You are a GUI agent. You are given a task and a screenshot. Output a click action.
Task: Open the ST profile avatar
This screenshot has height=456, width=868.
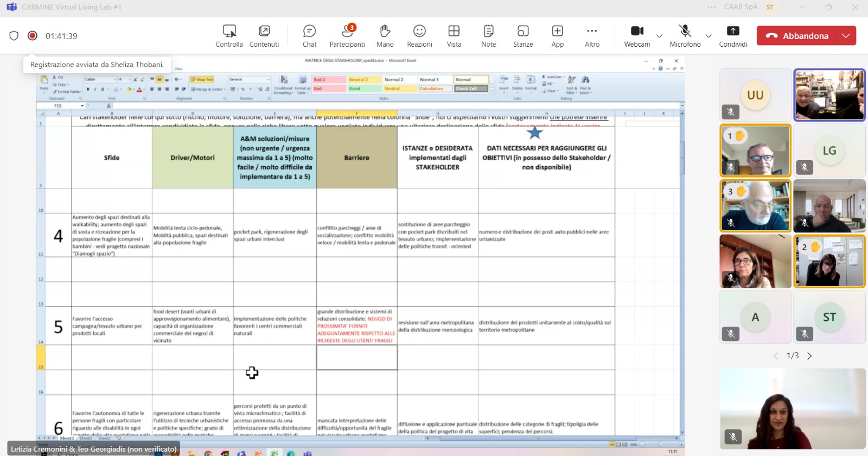pos(770,7)
